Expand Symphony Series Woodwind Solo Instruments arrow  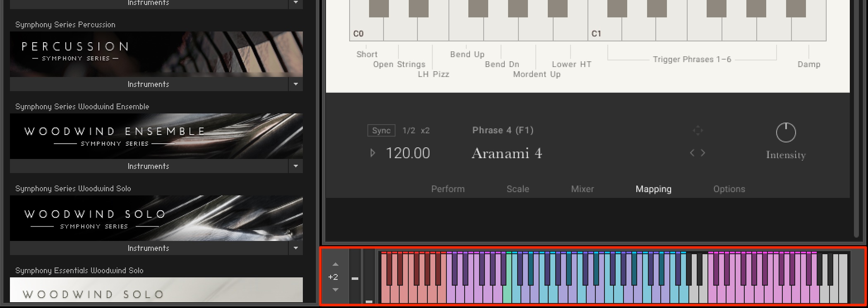[295, 248]
